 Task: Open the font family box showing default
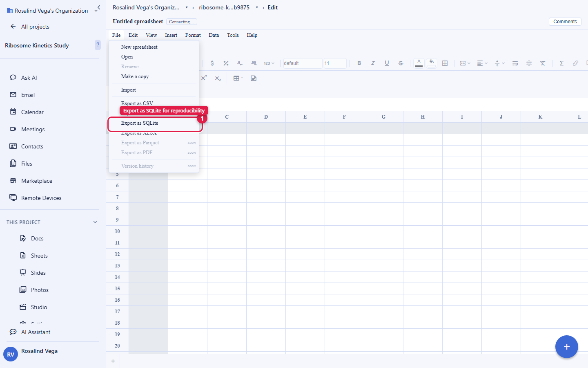coord(303,63)
